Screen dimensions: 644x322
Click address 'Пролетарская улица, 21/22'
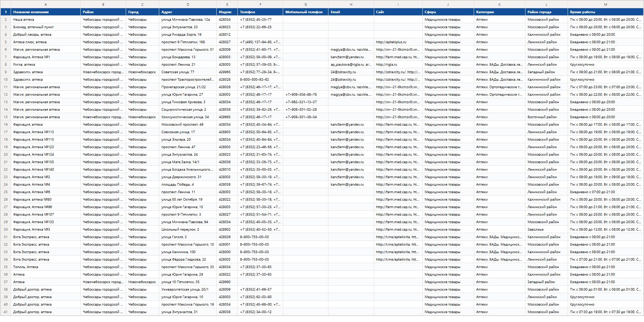coord(188,87)
